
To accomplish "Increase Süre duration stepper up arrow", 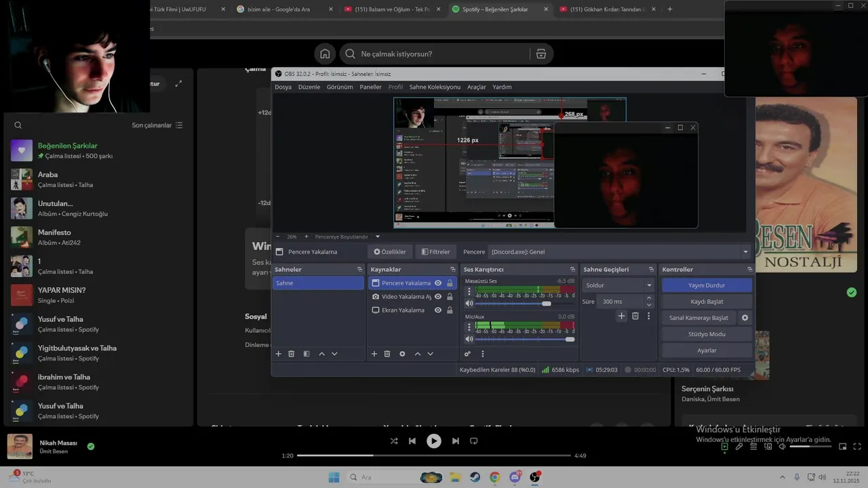I will [649, 298].
